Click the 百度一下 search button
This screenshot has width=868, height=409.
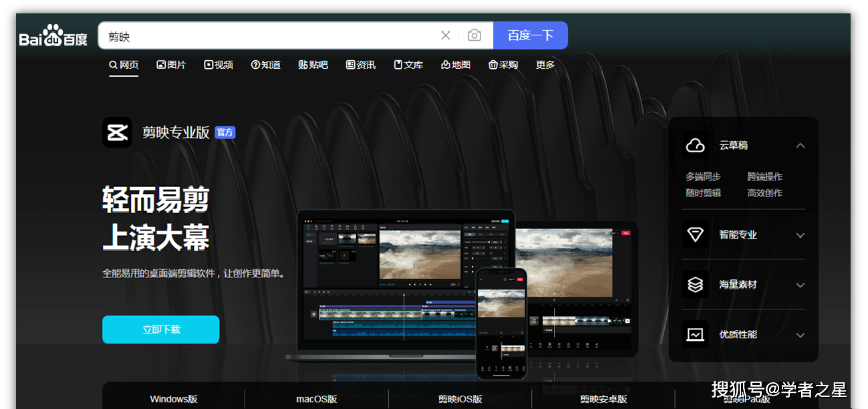click(x=531, y=35)
